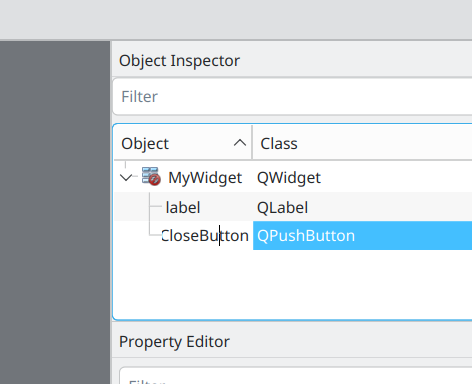Click empty space below CloseButton row

pos(292,283)
